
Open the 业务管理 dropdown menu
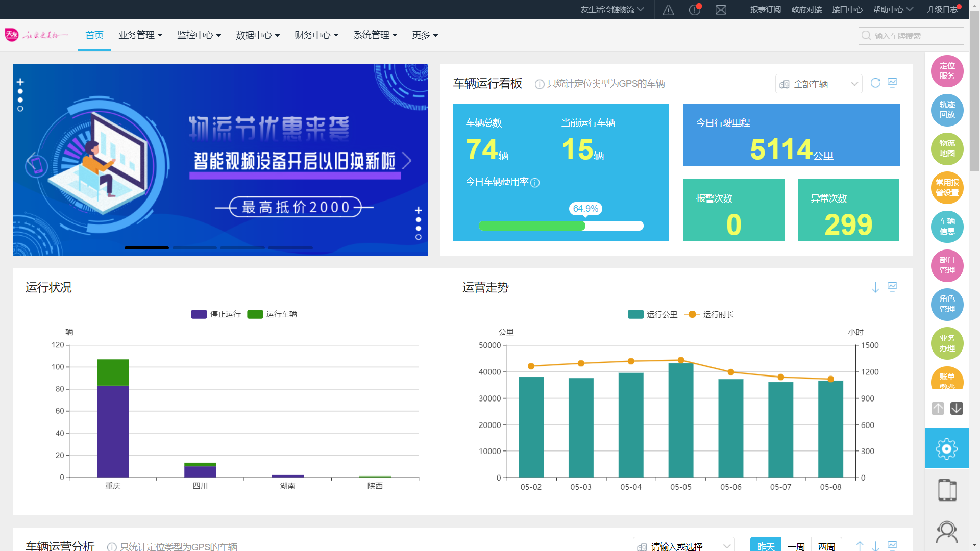tap(140, 35)
